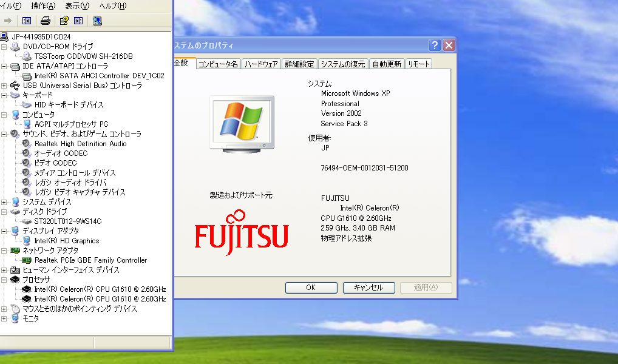Viewport: 618px width, 364px height.
Task: Click the Realtek PCIe GBE network card icon
Action: click(26, 260)
